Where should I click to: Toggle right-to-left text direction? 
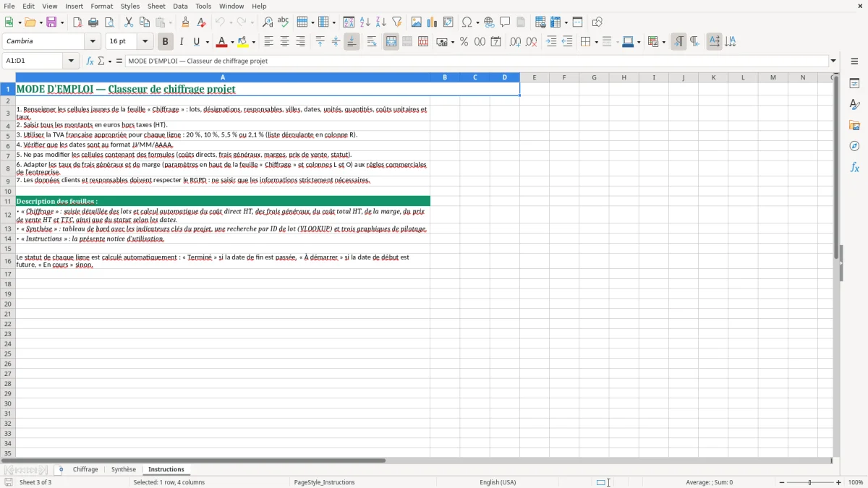(x=694, y=42)
